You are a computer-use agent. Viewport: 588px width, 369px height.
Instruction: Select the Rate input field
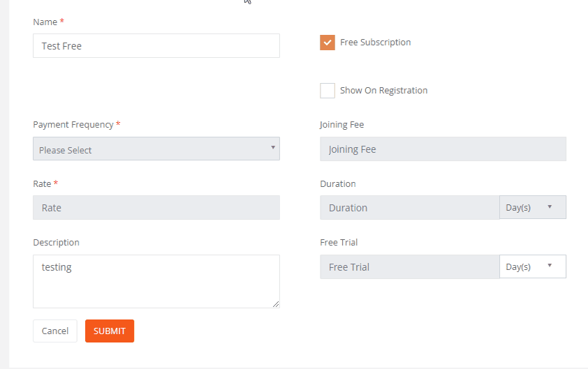point(156,208)
